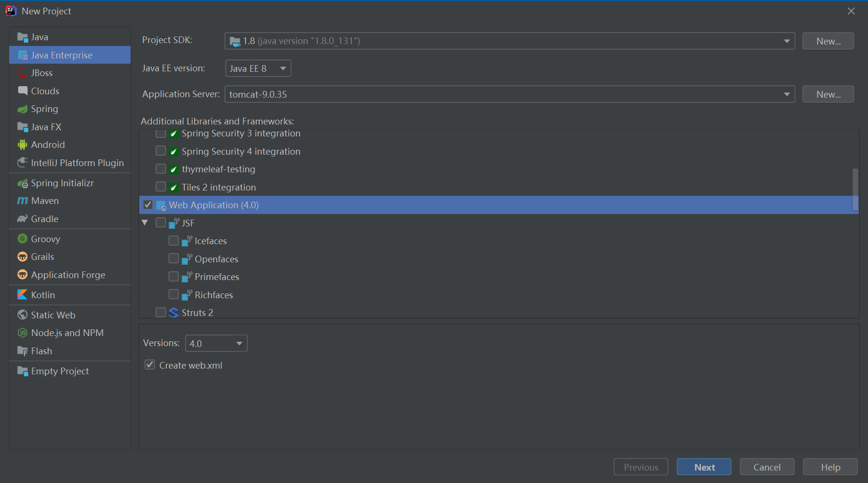Enable the Struts 2 checkbox
Viewport: 868px width, 483px height.
click(x=161, y=313)
